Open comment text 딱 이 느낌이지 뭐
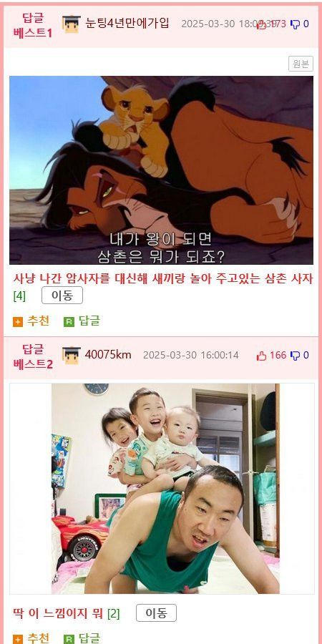322x644 pixels. click(x=59, y=614)
